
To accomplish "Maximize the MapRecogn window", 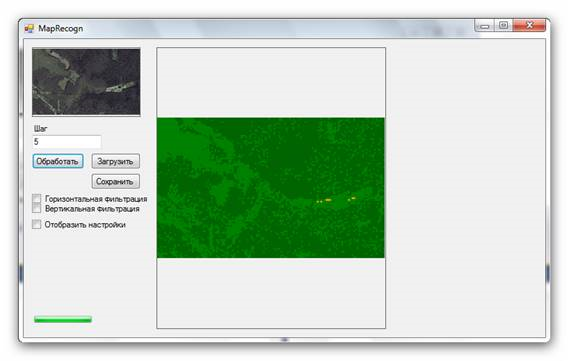I will 503,25.
